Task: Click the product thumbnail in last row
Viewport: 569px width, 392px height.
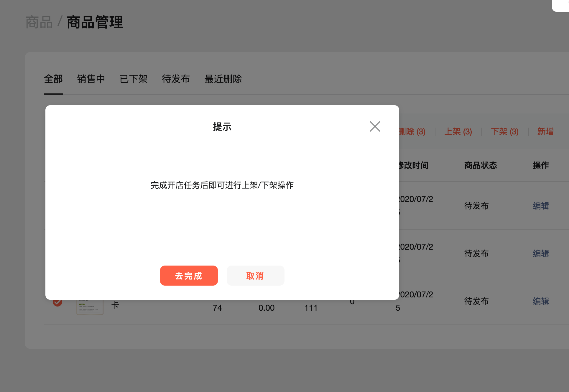Action: click(90, 307)
